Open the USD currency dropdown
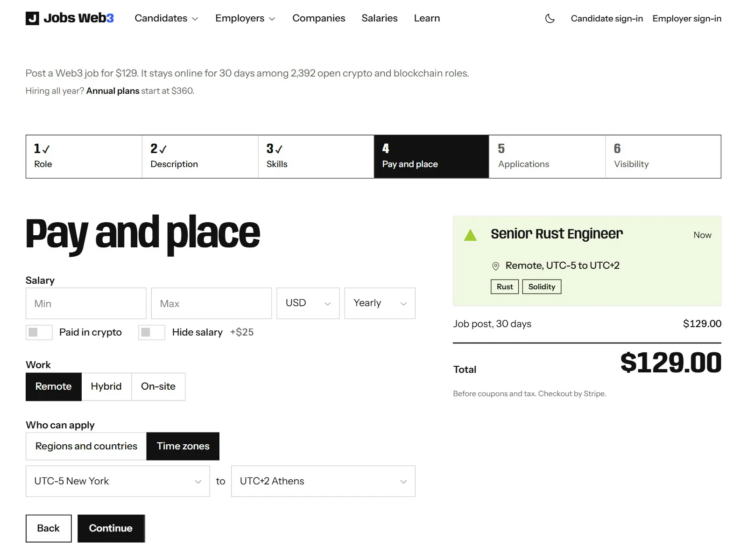 [308, 303]
